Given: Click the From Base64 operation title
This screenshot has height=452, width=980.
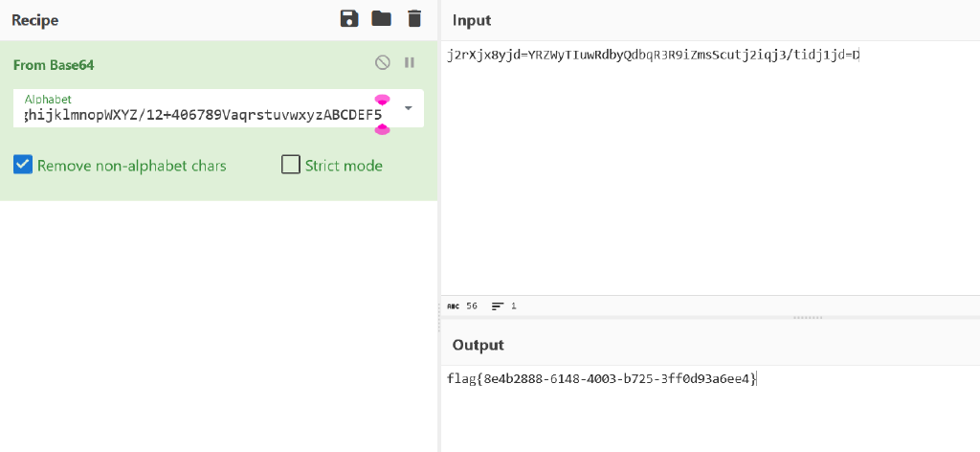Looking at the screenshot, I should (54, 65).
